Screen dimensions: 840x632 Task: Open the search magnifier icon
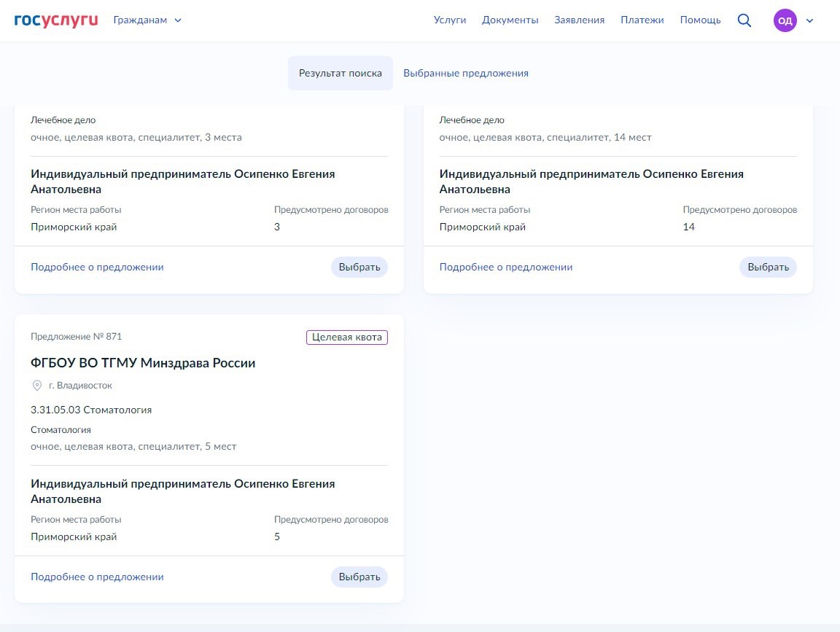(x=744, y=20)
